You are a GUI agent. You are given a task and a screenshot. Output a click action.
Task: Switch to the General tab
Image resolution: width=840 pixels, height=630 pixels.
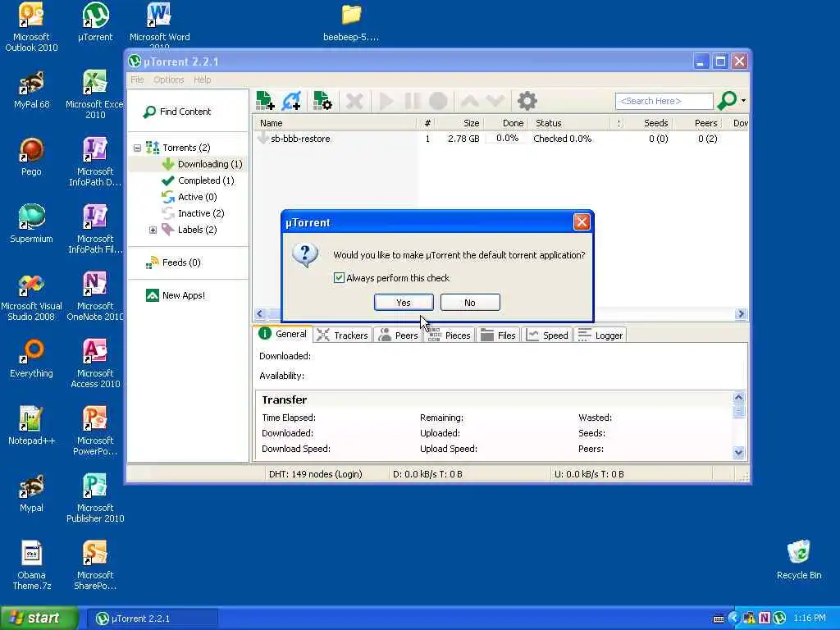click(283, 335)
